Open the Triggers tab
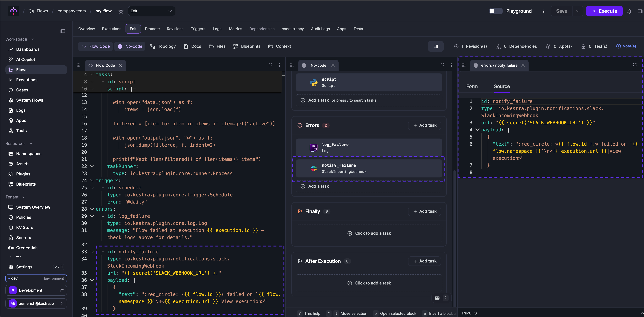644x317 pixels. click(198, 29)
